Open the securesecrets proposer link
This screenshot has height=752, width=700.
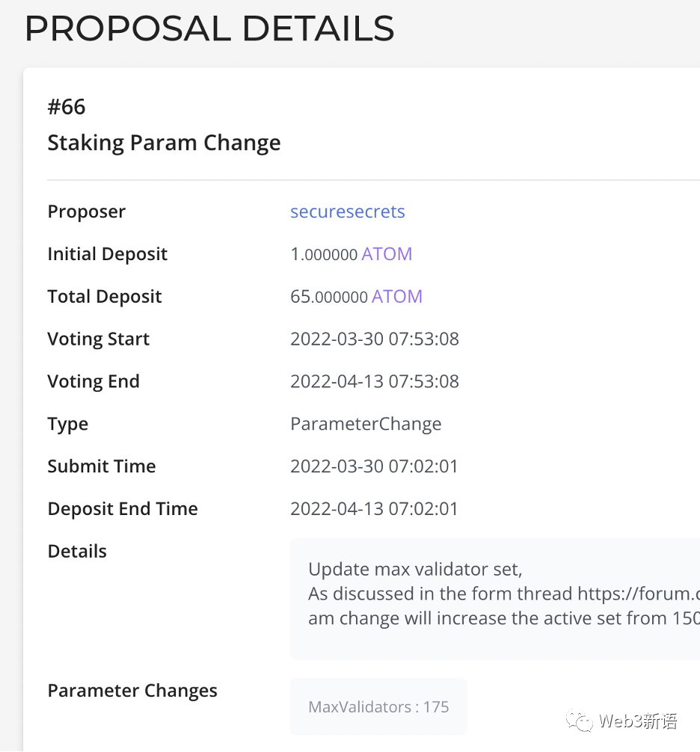coord(347,212)
